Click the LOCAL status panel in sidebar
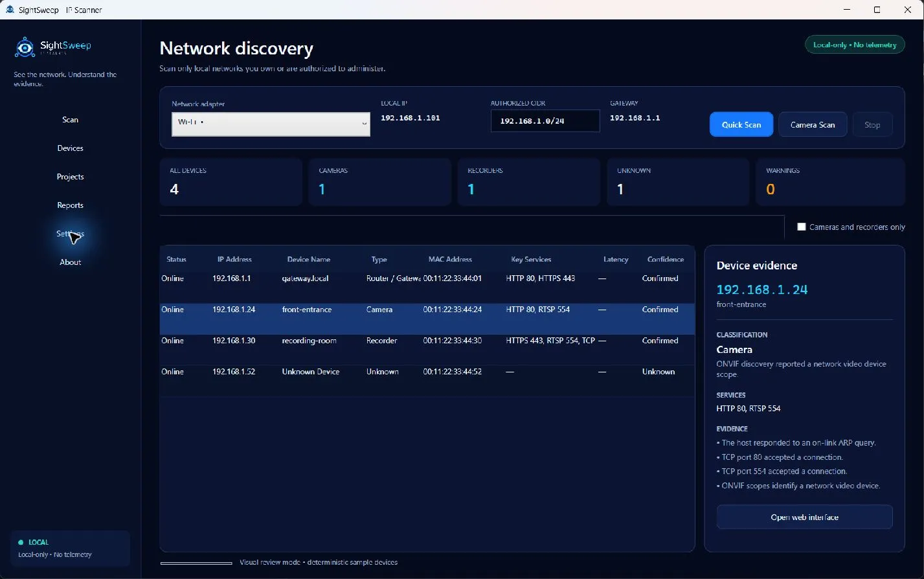This screenshot has width=924, height=579. (71, 549)
